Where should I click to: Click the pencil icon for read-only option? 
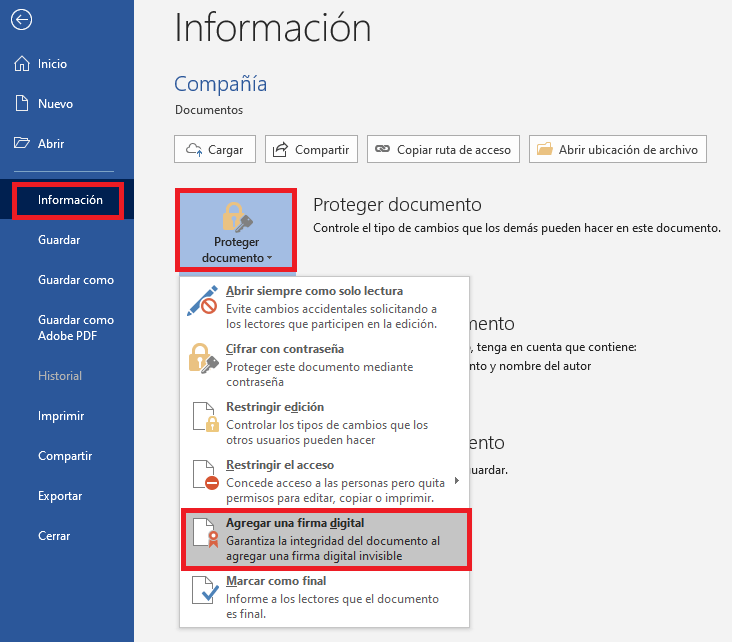point(203,302)
